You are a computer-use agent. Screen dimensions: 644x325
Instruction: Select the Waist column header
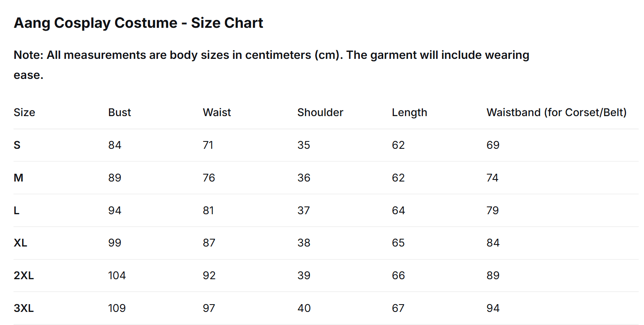click(x=217, y=112)
